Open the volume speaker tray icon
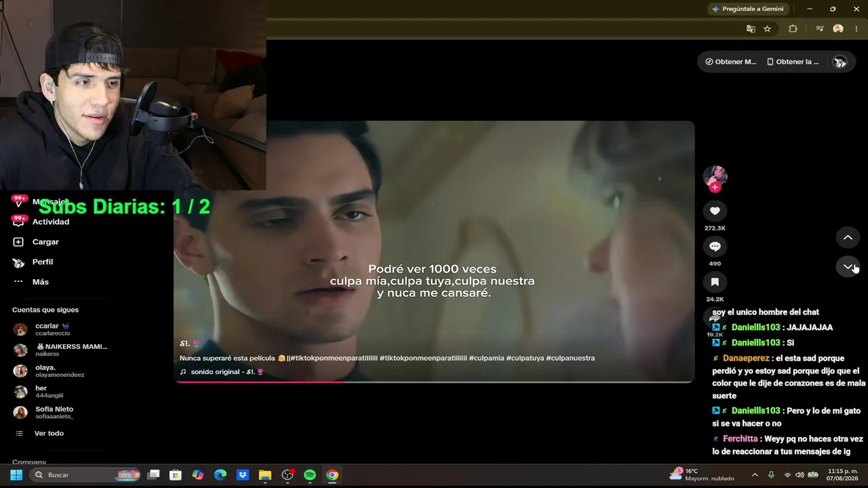The height and width of the screenshot is (488, 868). 800,475
